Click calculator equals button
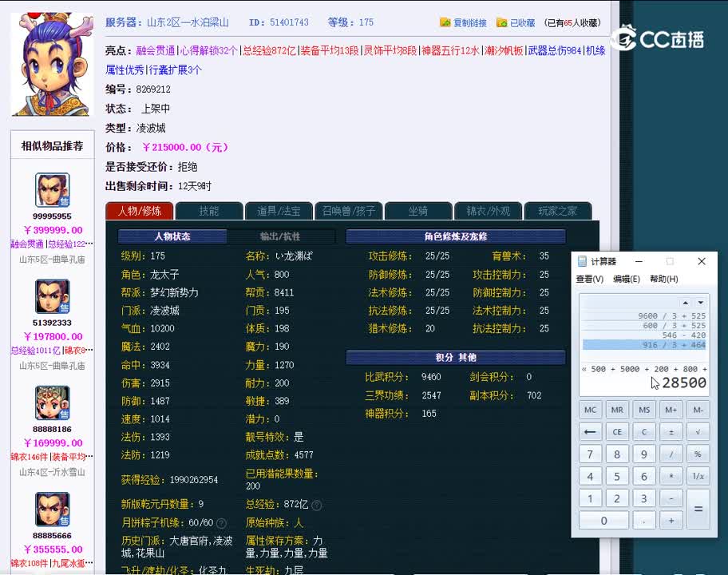728x575 pixels. coord(698,509)
